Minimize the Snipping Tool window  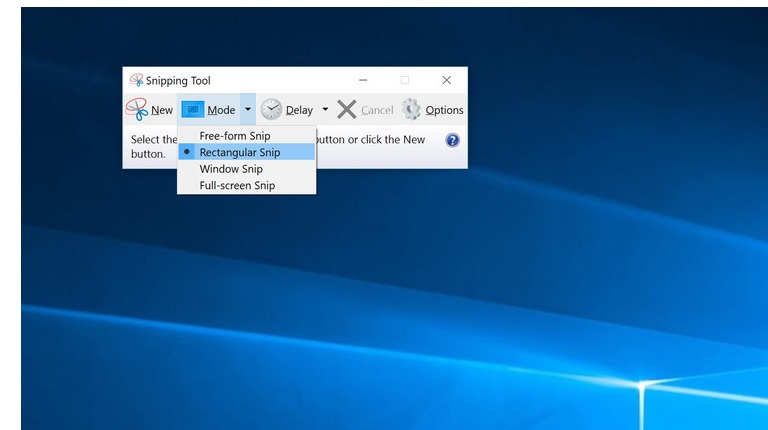click(x=363, y=80)
